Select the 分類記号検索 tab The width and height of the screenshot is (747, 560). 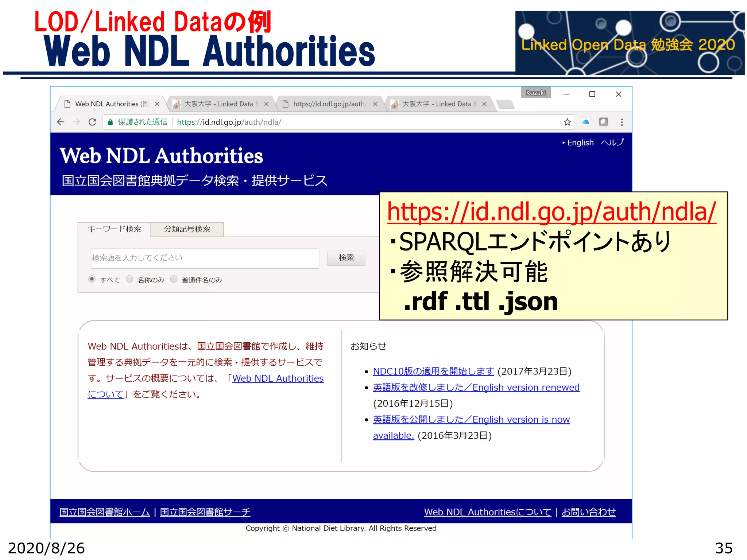pos(187,229)
